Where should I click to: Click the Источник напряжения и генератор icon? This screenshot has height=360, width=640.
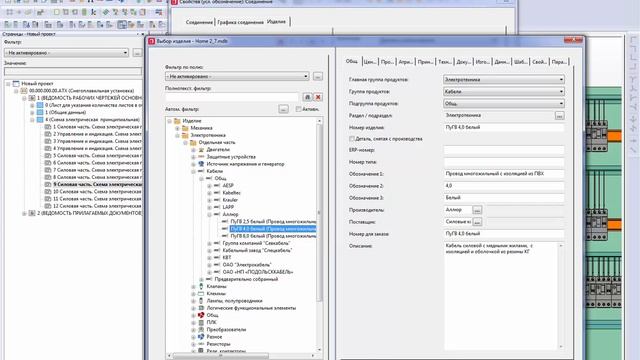[x=201, y=164]
